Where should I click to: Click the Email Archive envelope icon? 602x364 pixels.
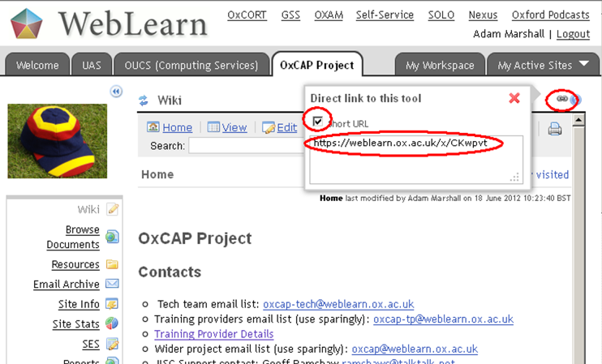(x=112, y=284)
